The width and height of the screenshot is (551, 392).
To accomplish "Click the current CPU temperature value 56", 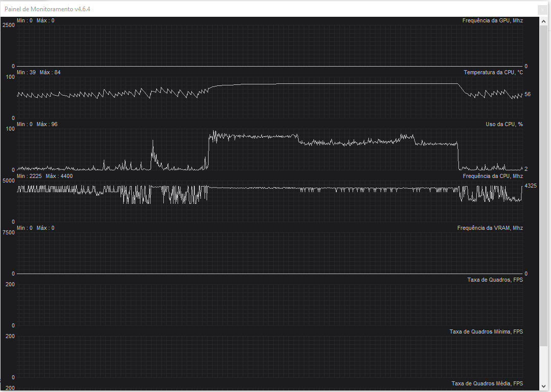I will point(528,94).
